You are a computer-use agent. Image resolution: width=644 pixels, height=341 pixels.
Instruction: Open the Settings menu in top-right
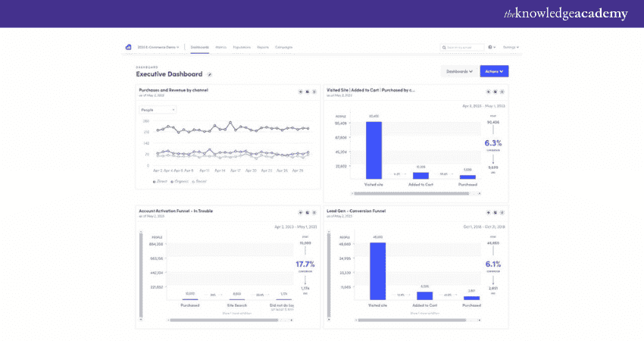[x=511, y=47]
